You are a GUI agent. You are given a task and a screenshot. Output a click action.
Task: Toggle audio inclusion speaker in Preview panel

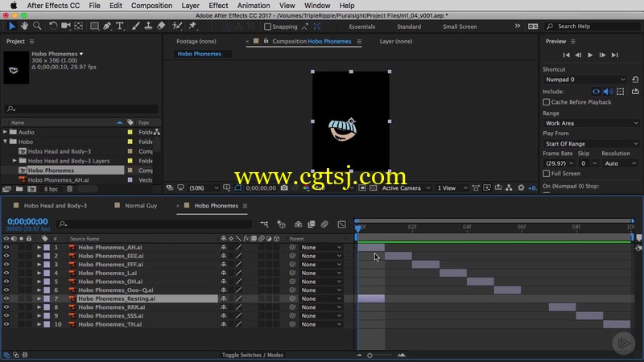click(x=608, y=92)
